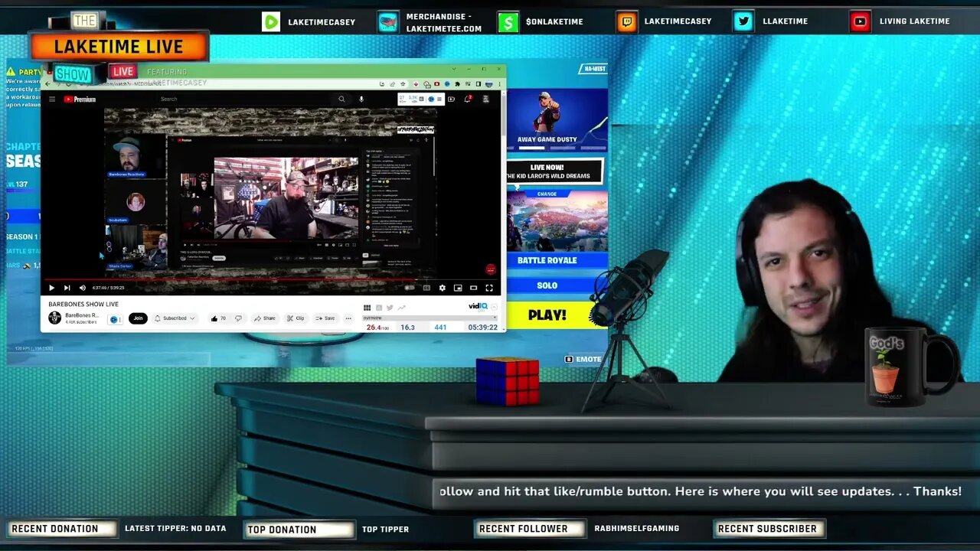Collapse vidIQ panel with chevron

coord(494,307)
